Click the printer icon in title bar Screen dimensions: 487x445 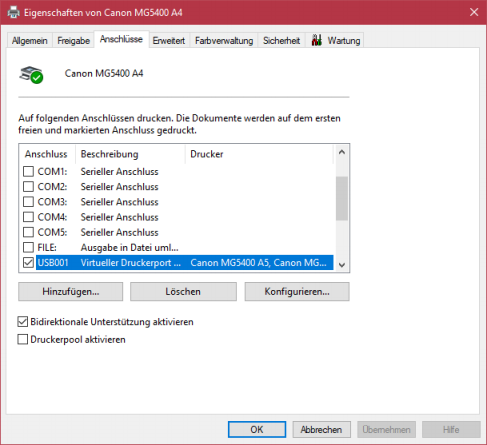coord(13,13)
